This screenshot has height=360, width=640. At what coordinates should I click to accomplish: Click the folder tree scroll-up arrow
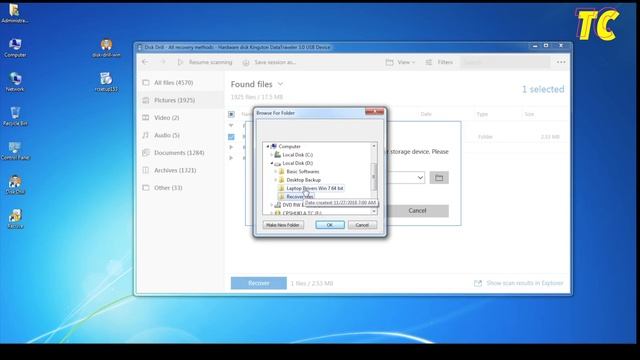(x=373, y=146)
